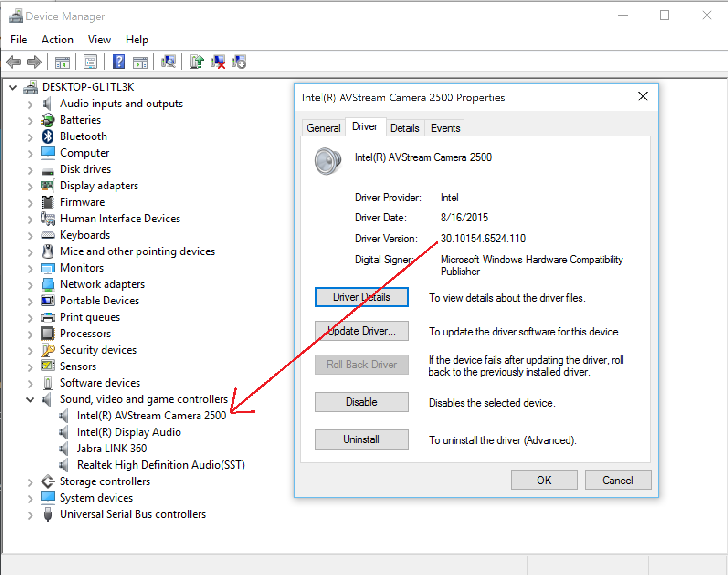Select Intel(R) Display Audio device
This screenshot has width=728, height=575.
(129, 432)
